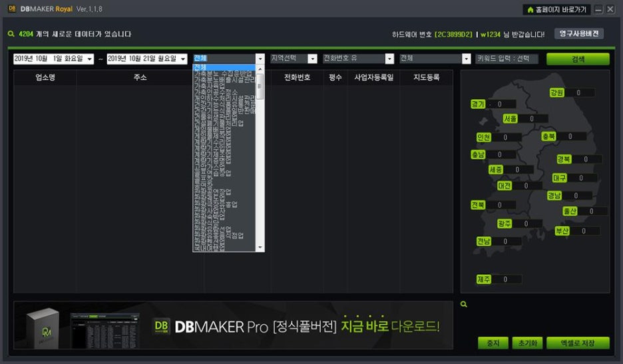Screen dimensions: 623x364
Task: Select 가축사육업 in the category list
Action: [x=224, y=86]
